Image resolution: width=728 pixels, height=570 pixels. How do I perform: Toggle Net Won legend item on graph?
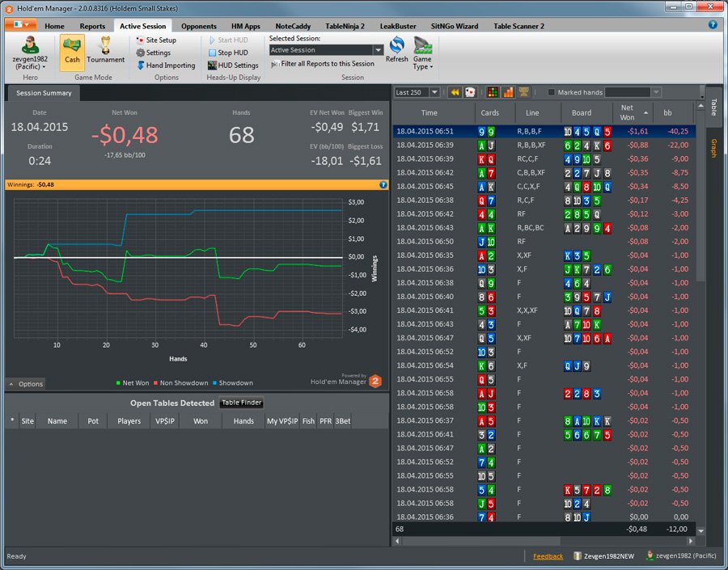pos(133,383)
